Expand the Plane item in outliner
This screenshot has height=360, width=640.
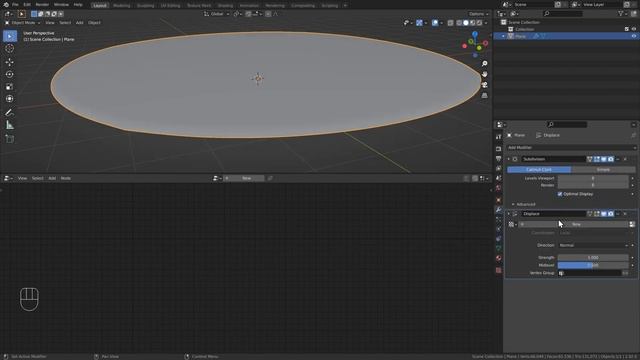(503, 36)
